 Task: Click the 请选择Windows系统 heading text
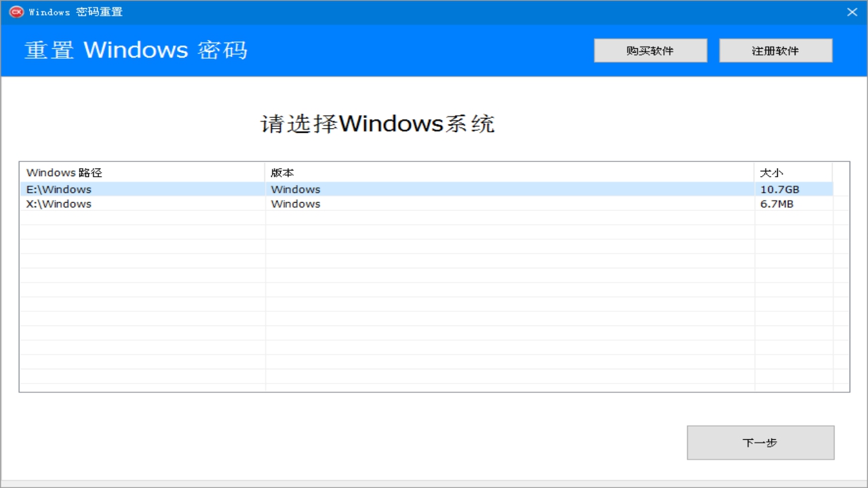(x=378, y=125)
